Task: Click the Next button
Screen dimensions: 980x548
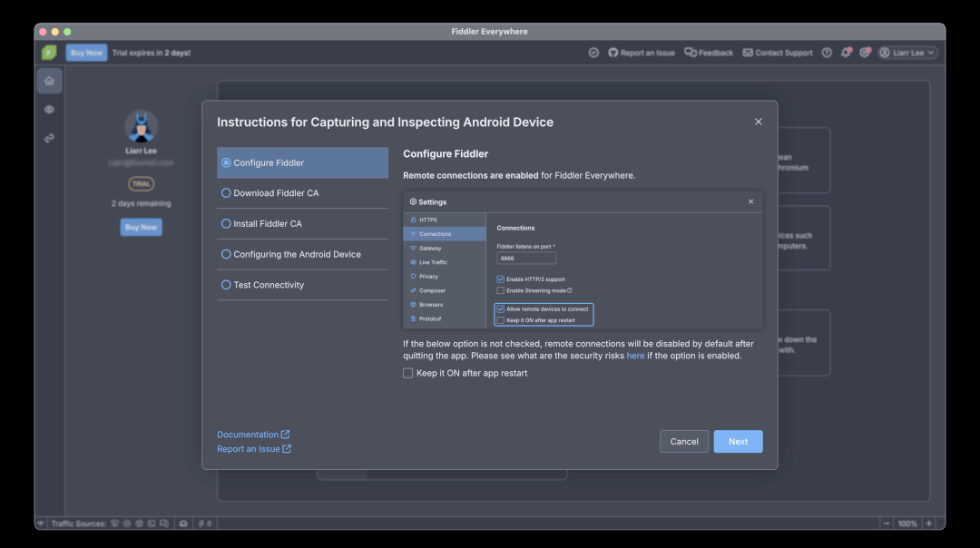Action: [x=738, y=442]
